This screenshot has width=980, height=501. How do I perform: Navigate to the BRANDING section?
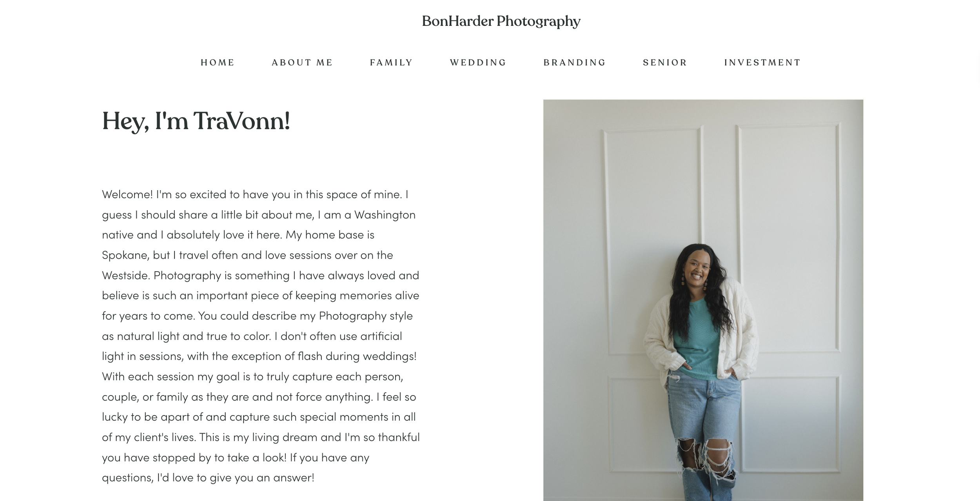pos(575,62)
